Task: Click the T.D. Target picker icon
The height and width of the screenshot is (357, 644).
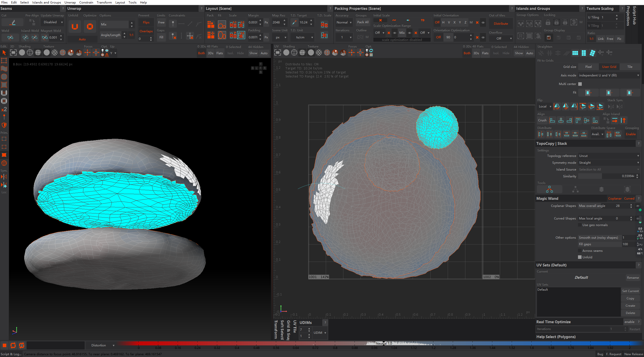Action: click(294, 22)
